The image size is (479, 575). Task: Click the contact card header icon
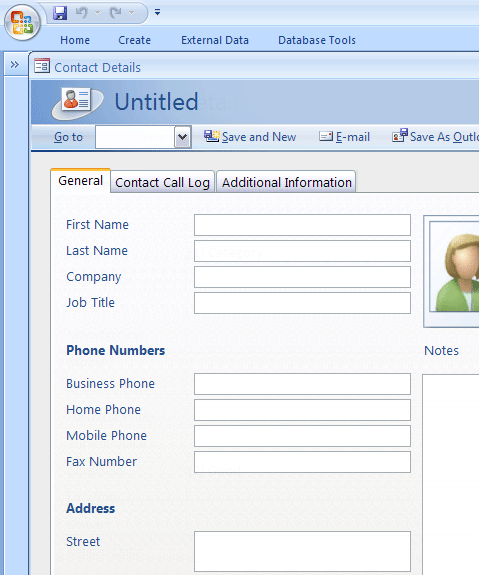(77, 102)
